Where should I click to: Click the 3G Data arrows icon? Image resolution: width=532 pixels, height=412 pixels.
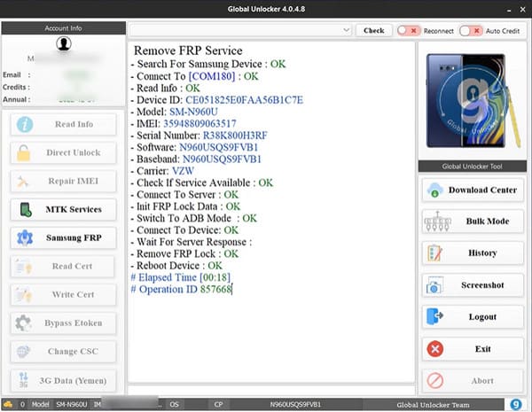23,380
